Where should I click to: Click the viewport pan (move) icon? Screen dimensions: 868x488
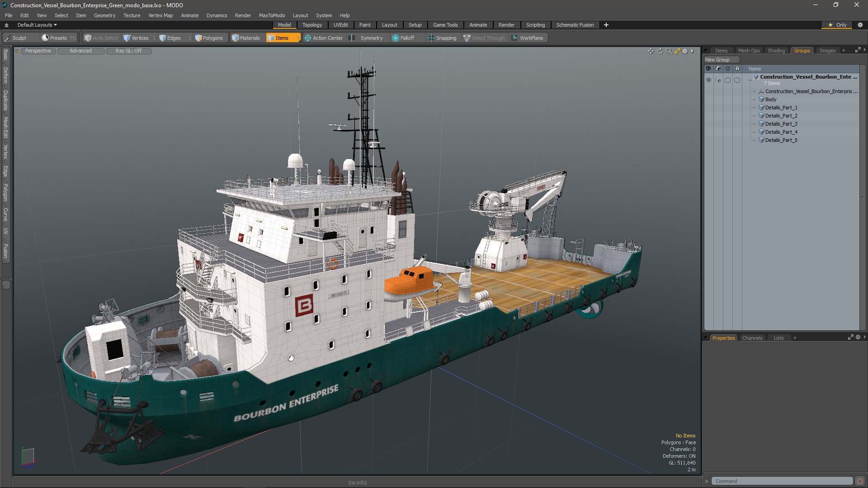point(651,51)
